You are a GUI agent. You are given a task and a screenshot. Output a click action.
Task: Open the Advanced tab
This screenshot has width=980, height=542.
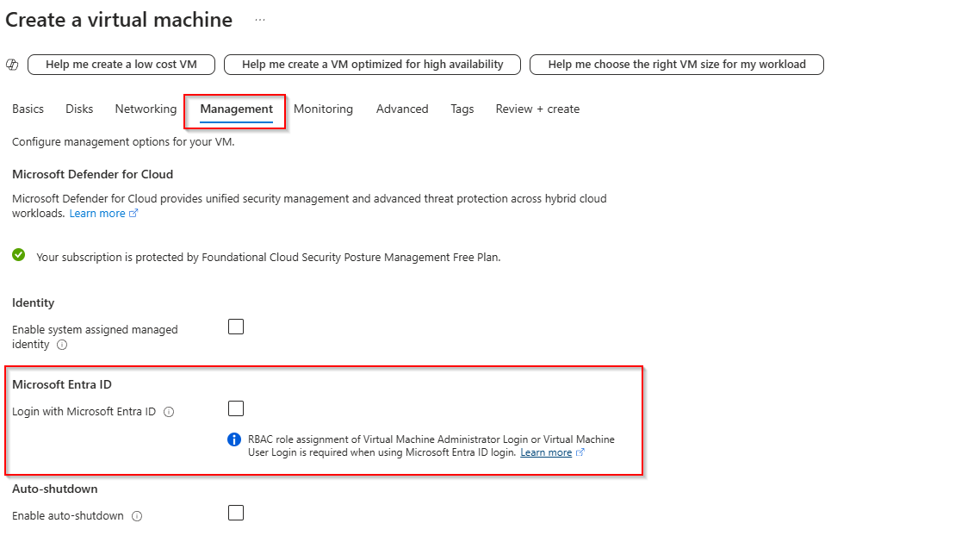click(402, 109)
